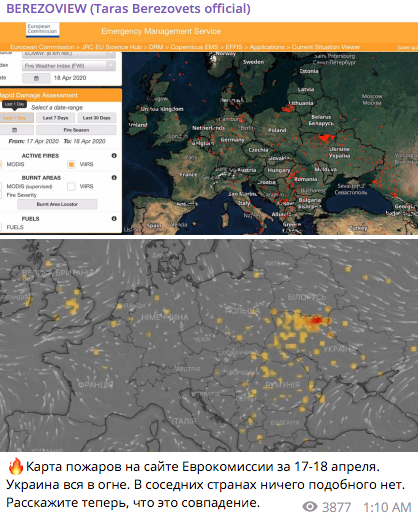
Task: Click the Active Fires MODIS label
Action: 15,164
